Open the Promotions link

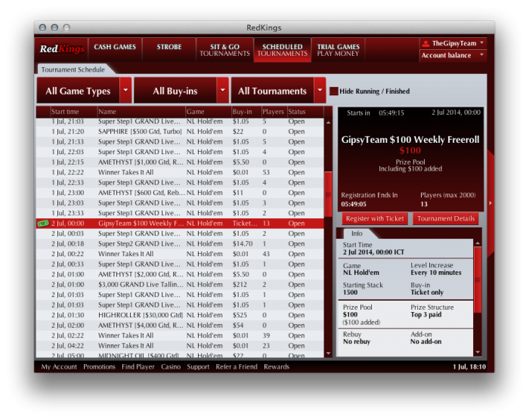99,366
